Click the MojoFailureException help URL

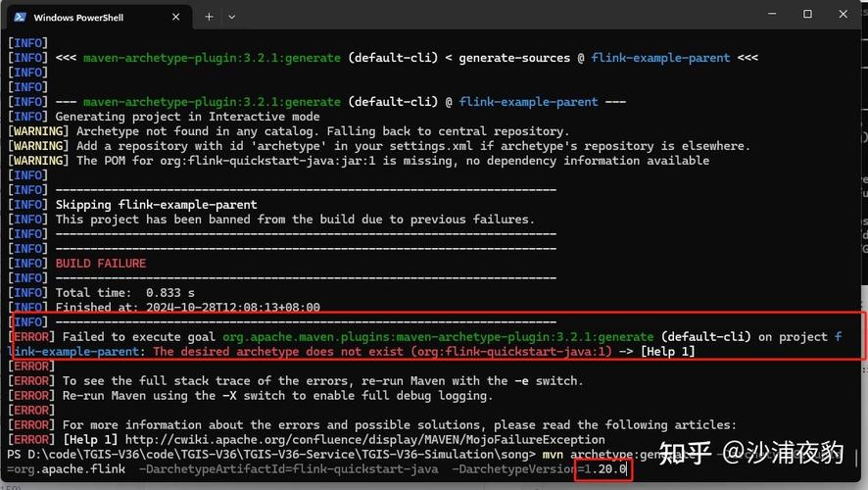point(364,440)
